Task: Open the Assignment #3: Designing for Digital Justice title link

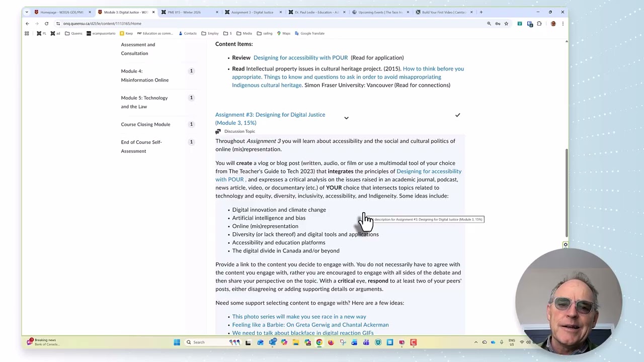Action: coord(270,119)
